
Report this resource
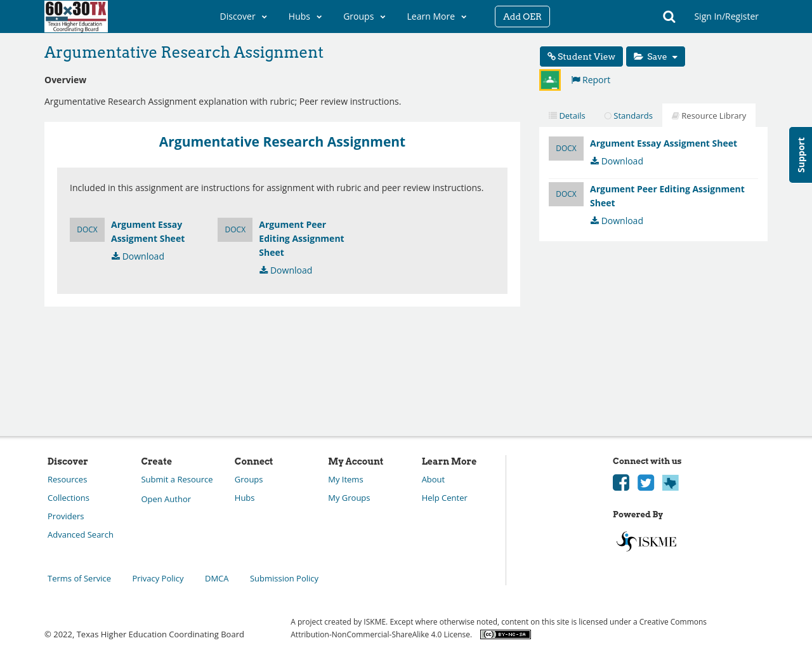591,80
